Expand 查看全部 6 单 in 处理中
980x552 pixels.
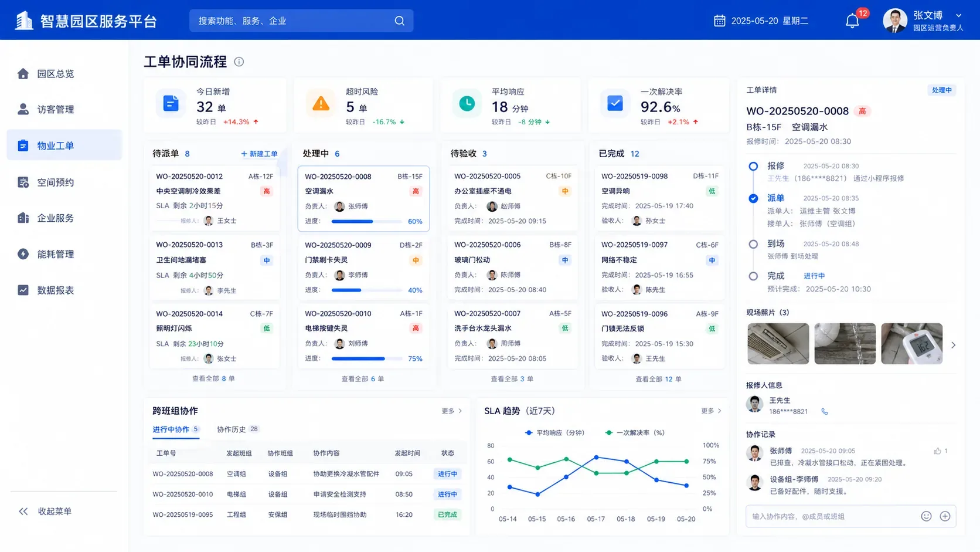363,379
